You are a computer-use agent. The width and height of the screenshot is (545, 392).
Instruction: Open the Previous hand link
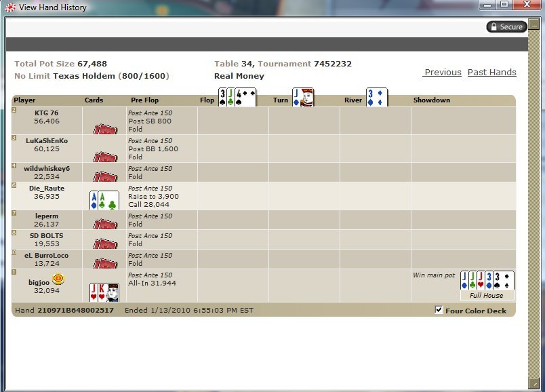pyautogui.click(x=443, y=73)
